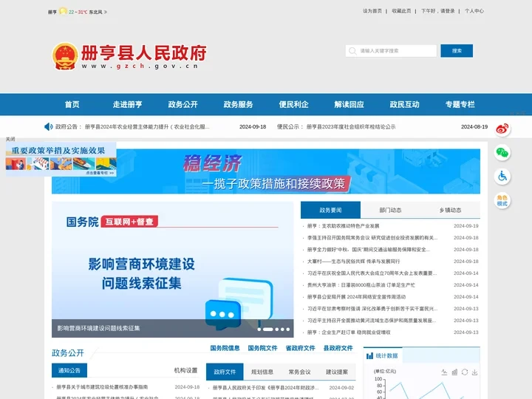
Task: Expand weather details arrow after 东北风
Action: tap(106, 12)
